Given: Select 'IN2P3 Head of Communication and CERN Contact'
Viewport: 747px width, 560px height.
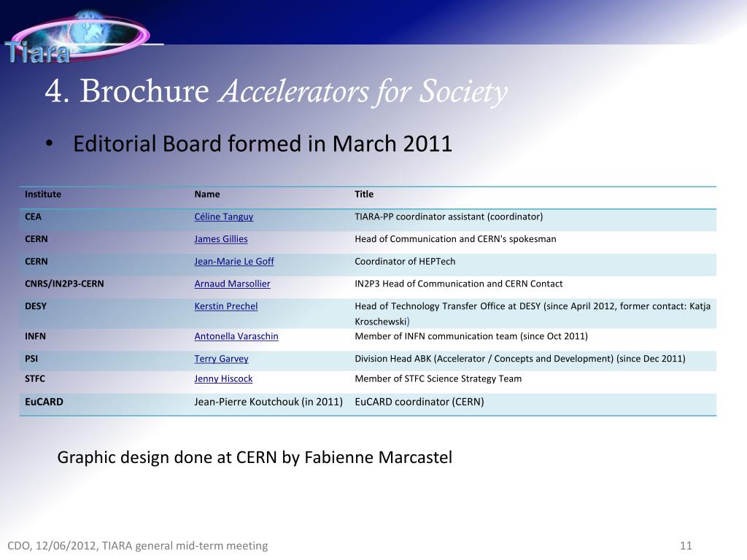Looking at the screenshot, I should pyautogui.click(x=459, y=284).
